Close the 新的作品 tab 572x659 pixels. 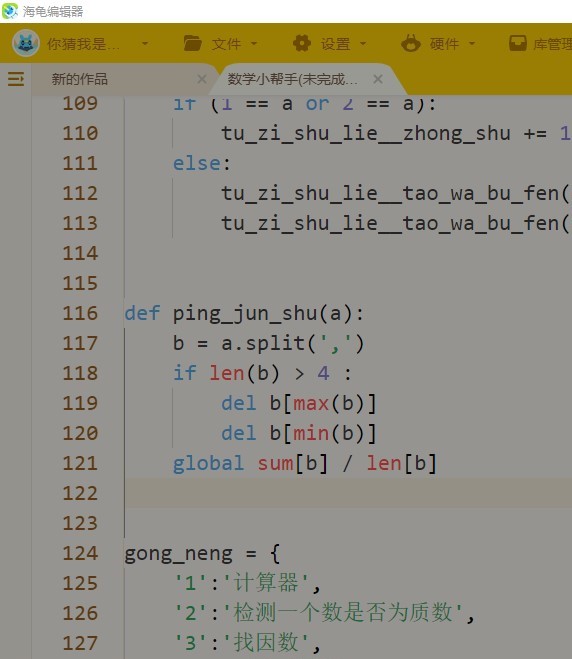[202, 79]
